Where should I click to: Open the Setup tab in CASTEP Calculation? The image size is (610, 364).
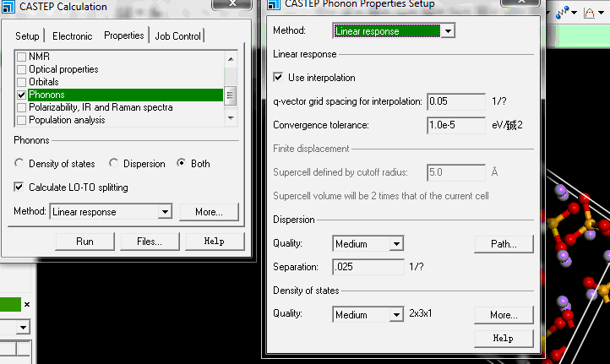[27, 36]
